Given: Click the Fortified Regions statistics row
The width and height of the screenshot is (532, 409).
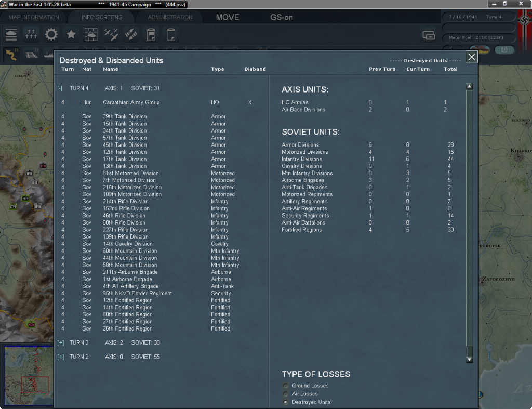Looking at the screenshot, I should pyautogui.click(x=368, y=230).
